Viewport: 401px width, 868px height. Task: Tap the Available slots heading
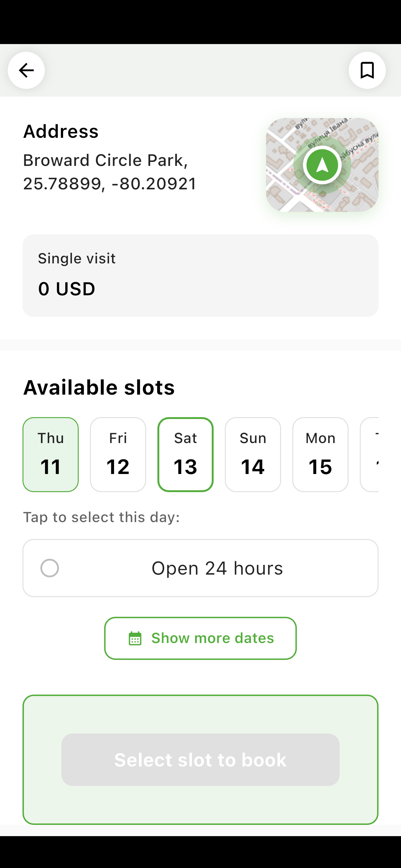pos(99,387)
